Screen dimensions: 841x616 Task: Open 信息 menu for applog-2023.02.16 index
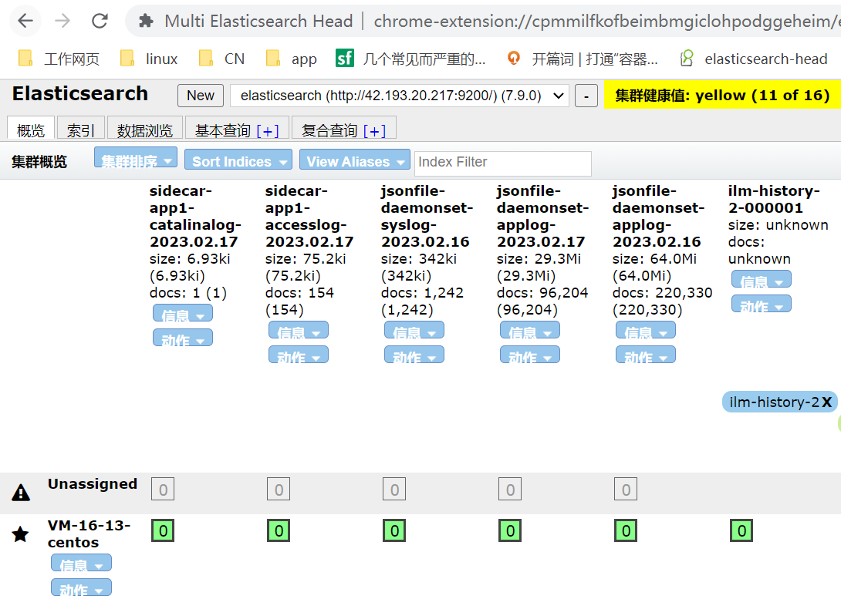[646, 330]
